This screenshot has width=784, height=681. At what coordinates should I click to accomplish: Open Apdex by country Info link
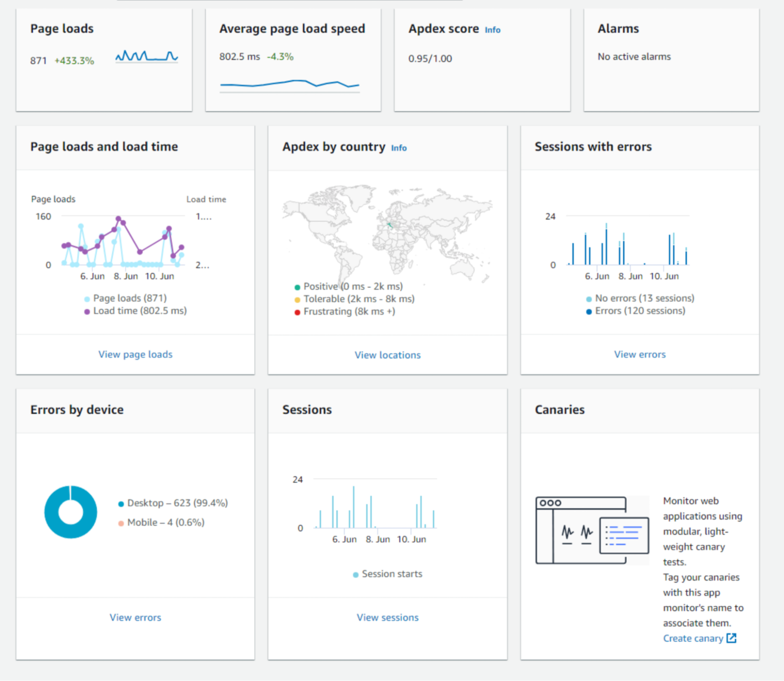tap(398, 148)
